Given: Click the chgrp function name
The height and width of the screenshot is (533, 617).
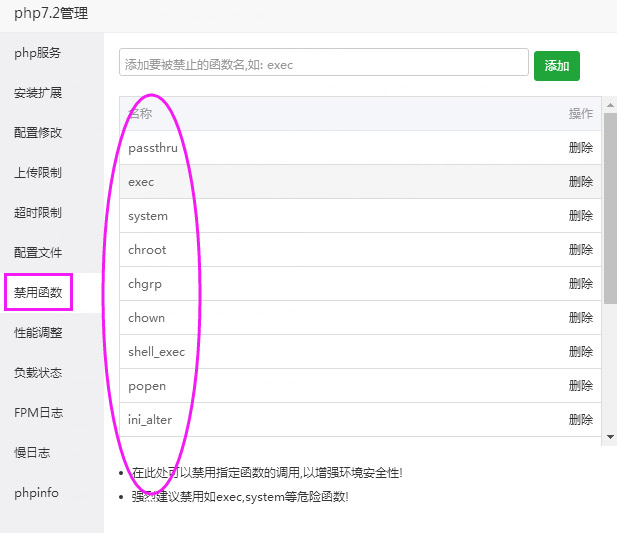Looking at the screenshot, I should click(145, 284).
